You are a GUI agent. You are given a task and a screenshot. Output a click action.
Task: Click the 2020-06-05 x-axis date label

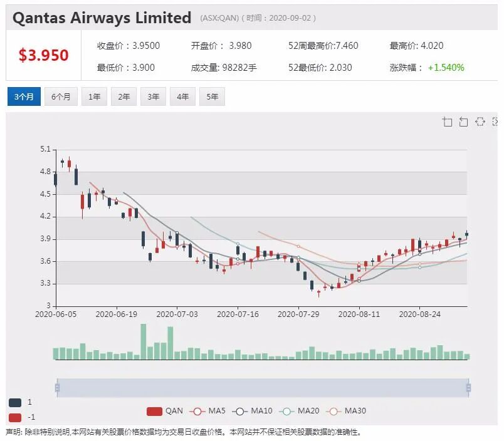[x=56, y=314]
